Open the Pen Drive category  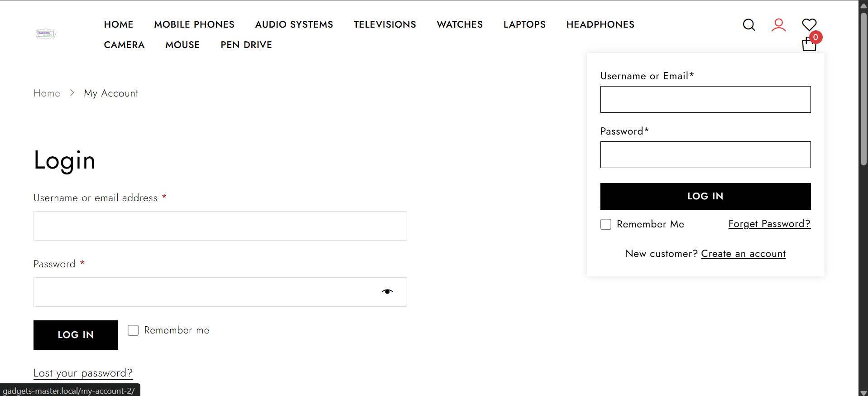[x=246, y=45]
